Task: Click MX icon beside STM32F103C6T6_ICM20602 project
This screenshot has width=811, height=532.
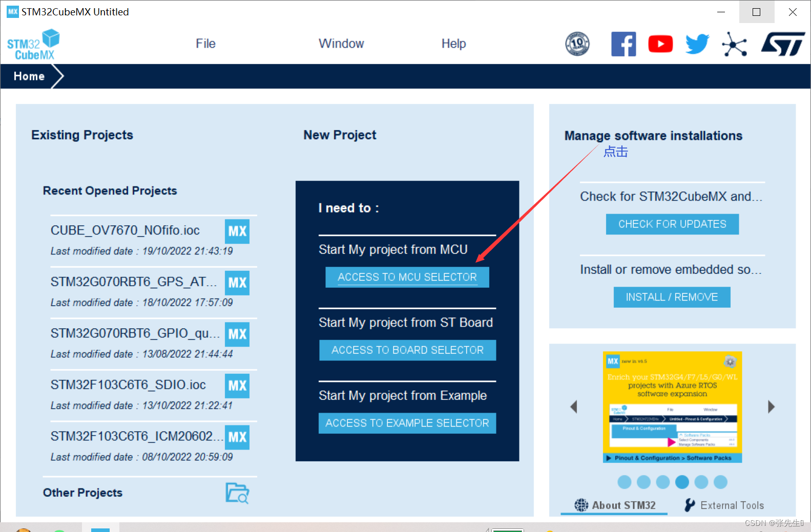Action: coord(237,437)
